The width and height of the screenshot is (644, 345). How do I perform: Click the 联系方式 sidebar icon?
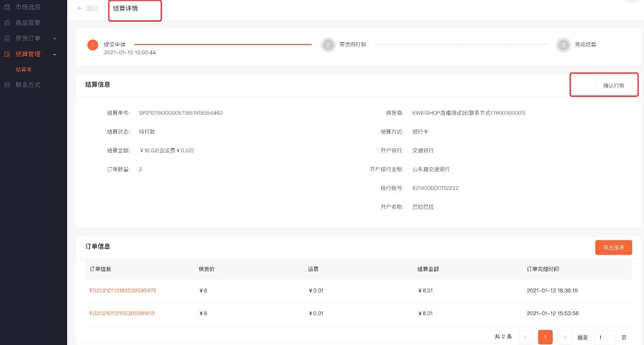pos(7,85)
